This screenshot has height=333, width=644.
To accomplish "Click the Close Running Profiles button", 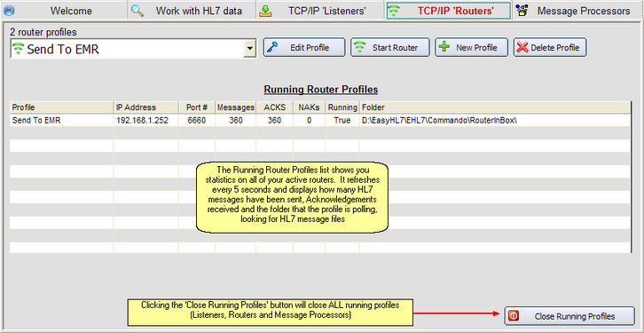I will 569,316.
